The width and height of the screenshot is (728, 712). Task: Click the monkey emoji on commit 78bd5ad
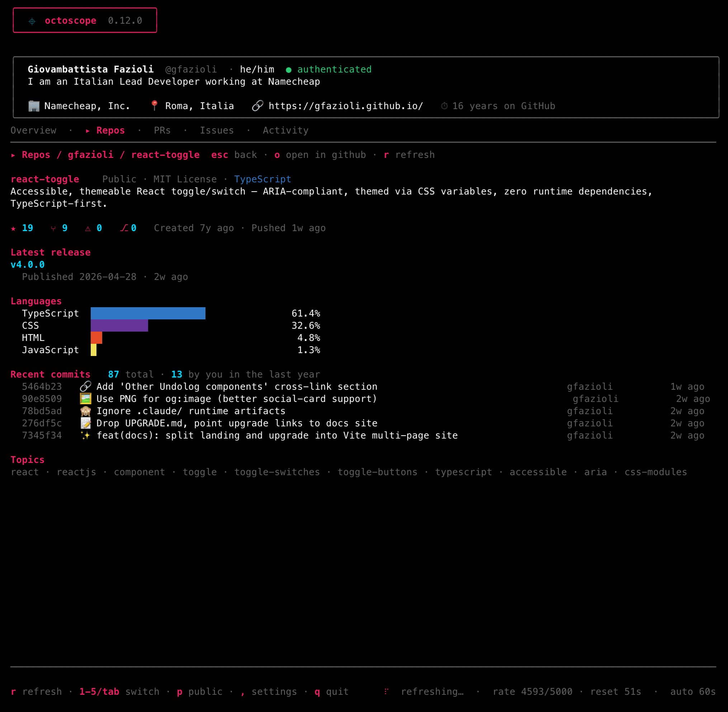[x=86, y=411]
